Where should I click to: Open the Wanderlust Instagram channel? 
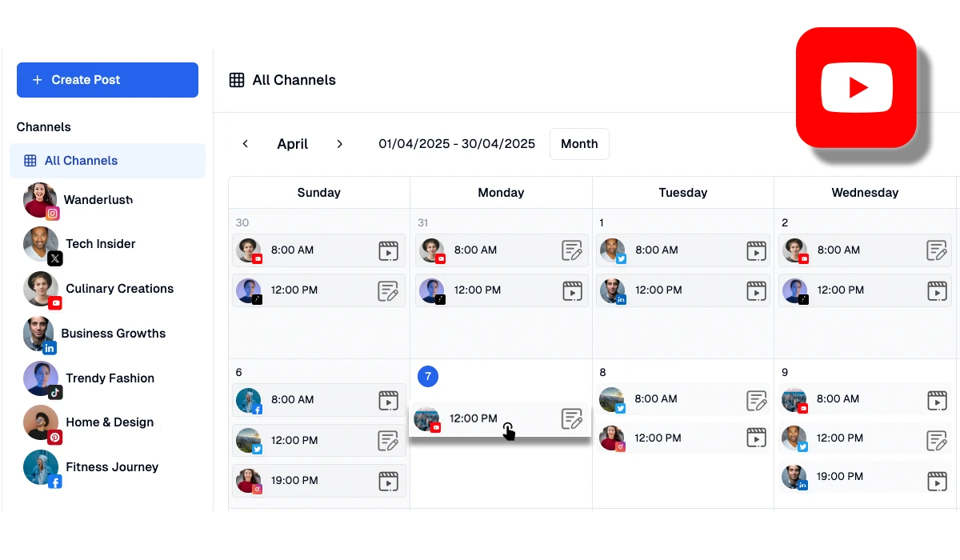(x=78, y=200)
